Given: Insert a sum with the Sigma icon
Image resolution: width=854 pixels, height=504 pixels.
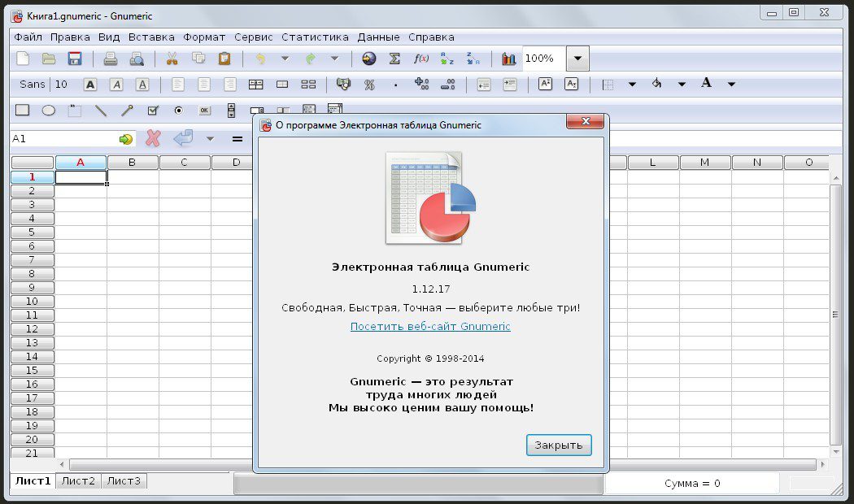Looking at the screenshot, I should click(394, 59).
